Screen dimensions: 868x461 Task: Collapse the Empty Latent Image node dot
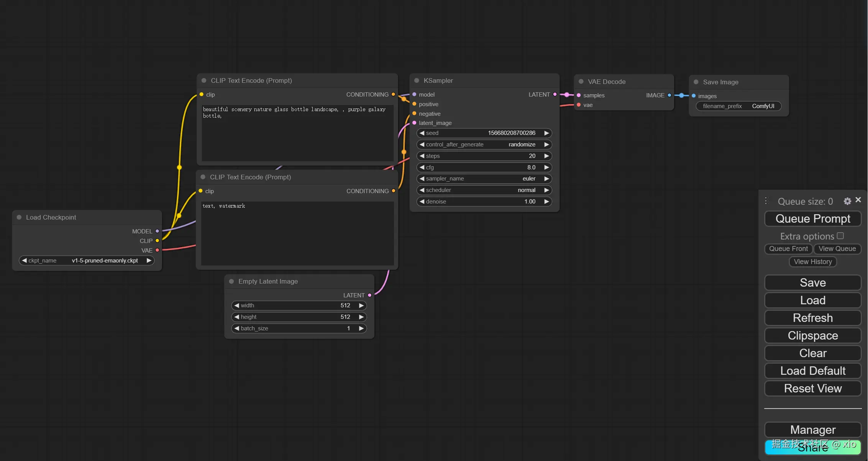pyautogui.click(x=231, y=281)
